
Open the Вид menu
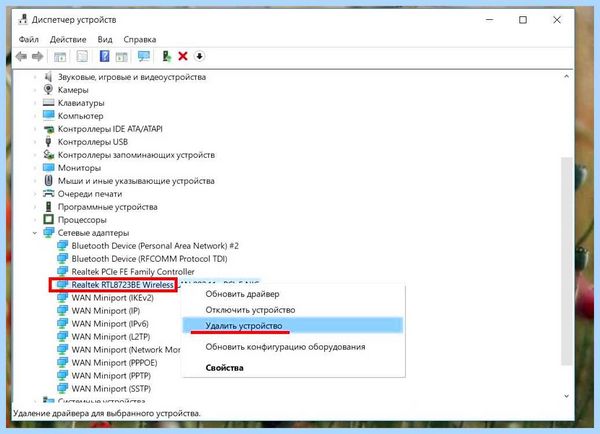click(x=105, y=39)
